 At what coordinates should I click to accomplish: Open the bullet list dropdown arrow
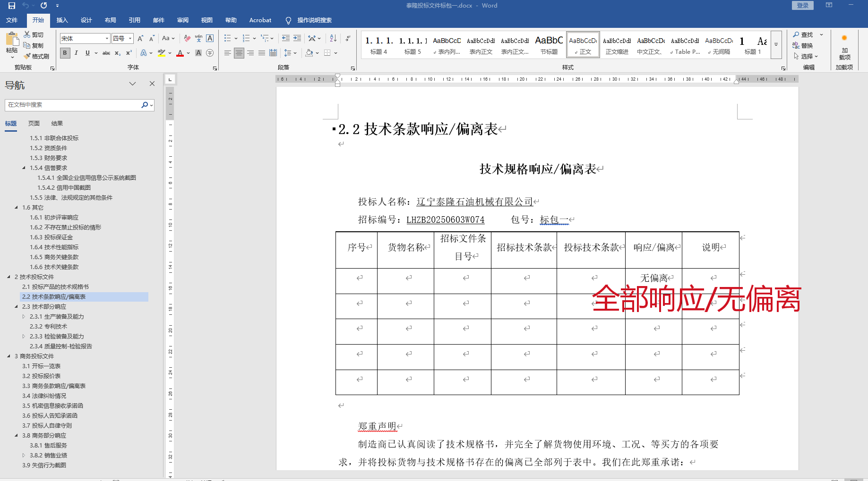236,39
